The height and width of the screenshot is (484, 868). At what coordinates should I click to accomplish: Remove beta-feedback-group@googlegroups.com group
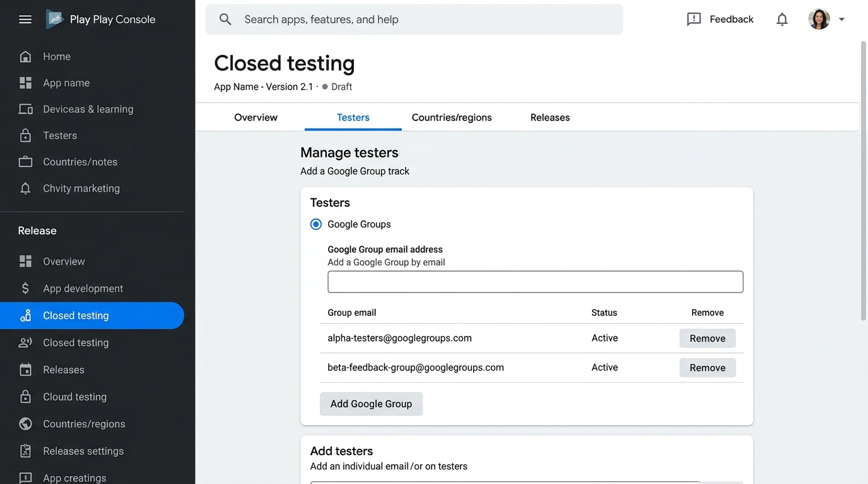click(x=707, y=368)
